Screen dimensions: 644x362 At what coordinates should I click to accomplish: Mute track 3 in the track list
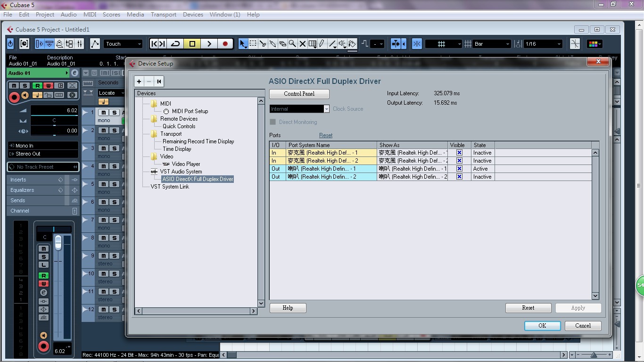(103, 148)
